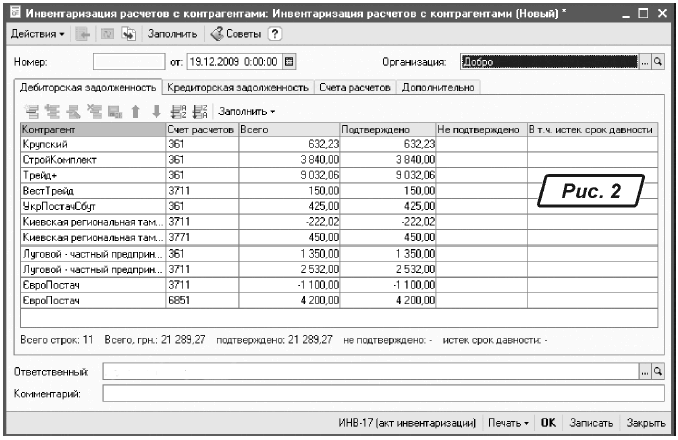Switch to the Дополнительно tab
This screenshot has height=440, width=678.
coord(437,88)
